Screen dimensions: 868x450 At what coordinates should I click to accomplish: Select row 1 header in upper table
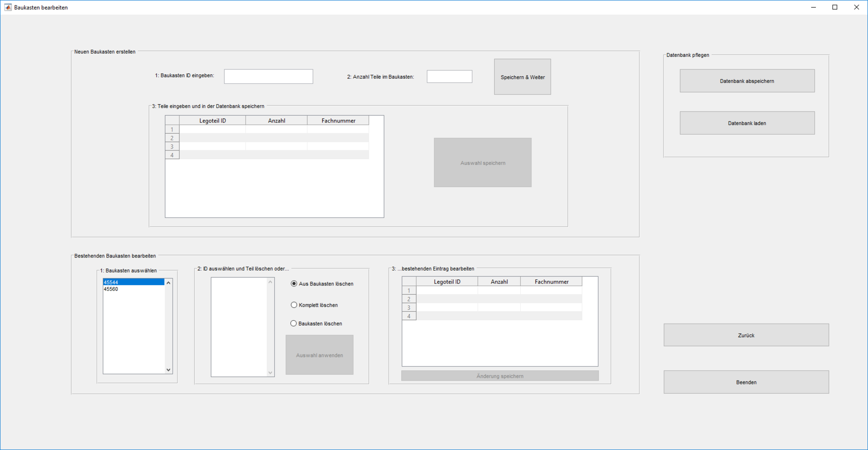172,129
